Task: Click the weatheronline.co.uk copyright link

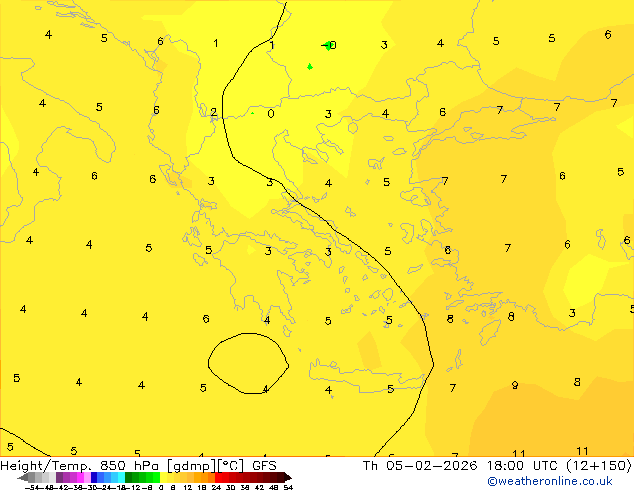Action: [549, 481]
